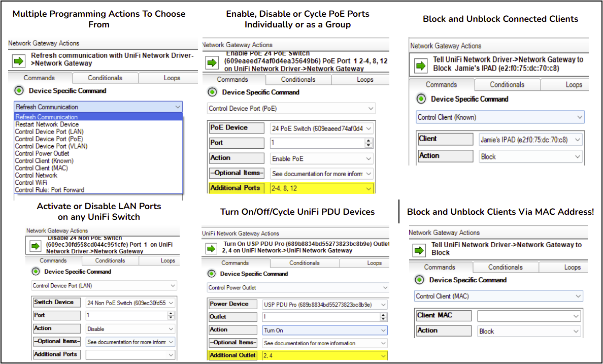Switch to Loops tab above Control Client (MAC)
Screen dimensions: 603x364
pos(572,268)
